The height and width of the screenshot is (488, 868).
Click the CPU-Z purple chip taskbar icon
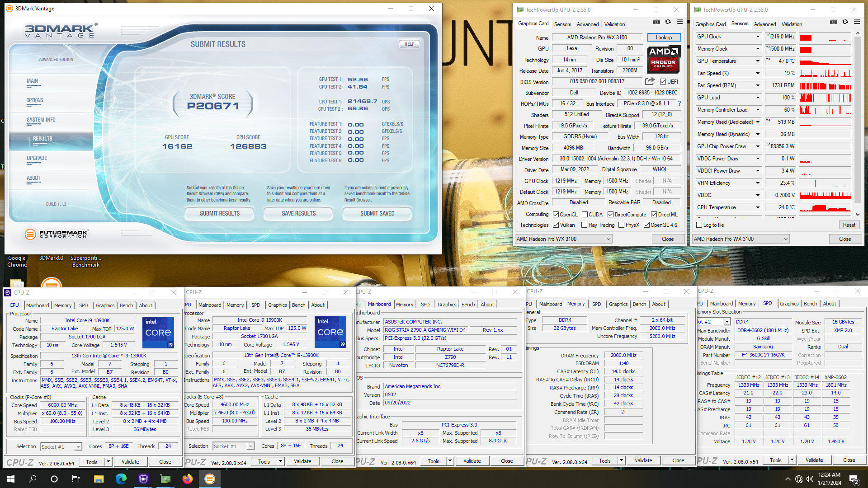(x=143, y=479)
